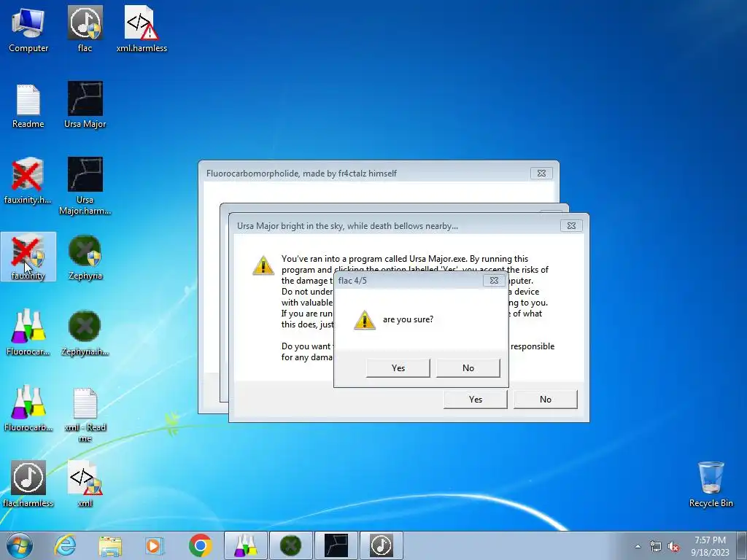Launch Internet Explorer from taskbar

[65, 545]
